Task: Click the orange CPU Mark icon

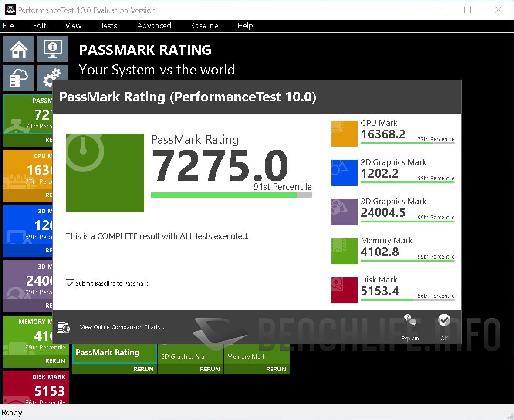Action: pyautogui.click(x=344, y=133)
